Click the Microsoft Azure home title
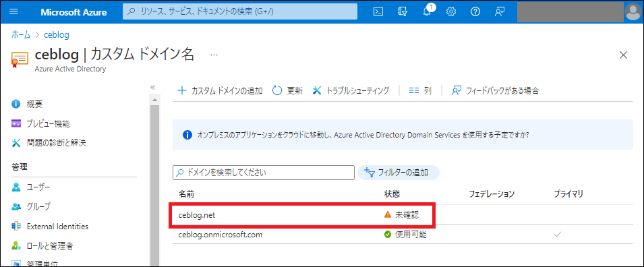The height and width of the screenshot is (267, 644). point(74,12)
